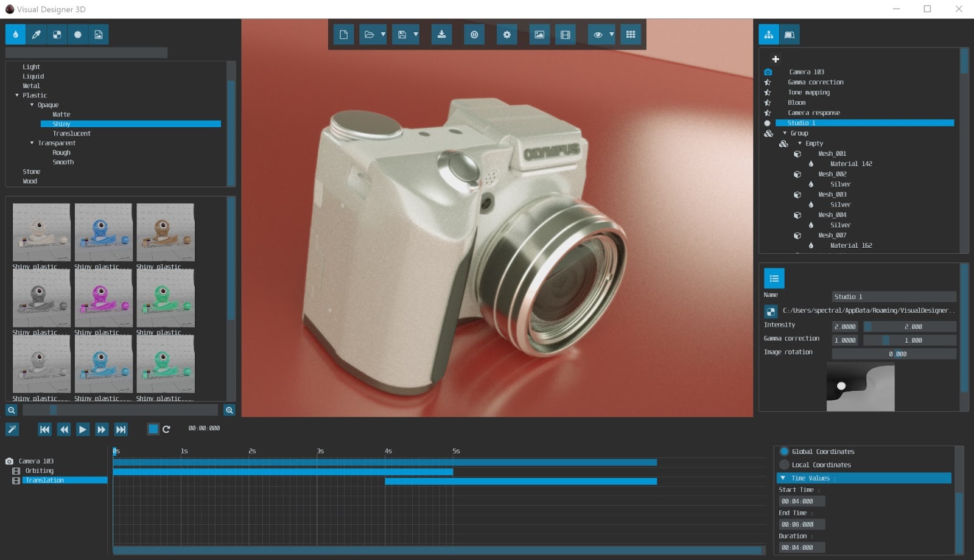Screen dimensions: 974x560
Task: Select the Metal category
Action: pos(32,86)
